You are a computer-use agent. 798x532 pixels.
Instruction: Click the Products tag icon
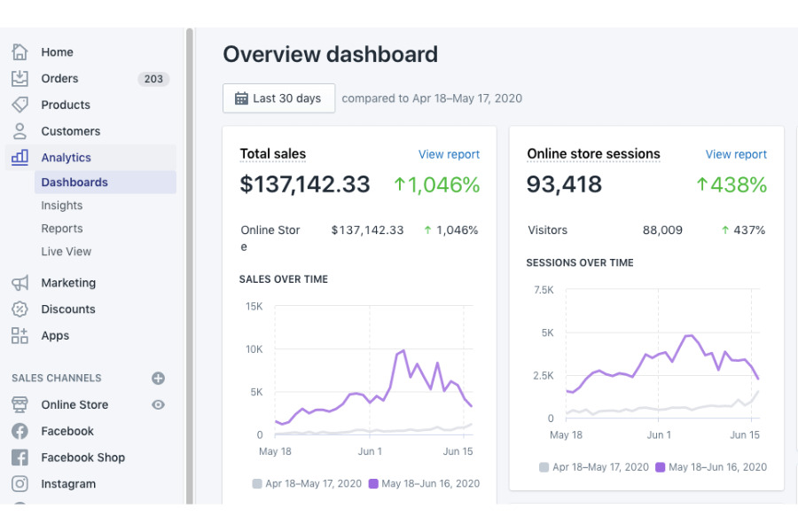click(20, 105)
